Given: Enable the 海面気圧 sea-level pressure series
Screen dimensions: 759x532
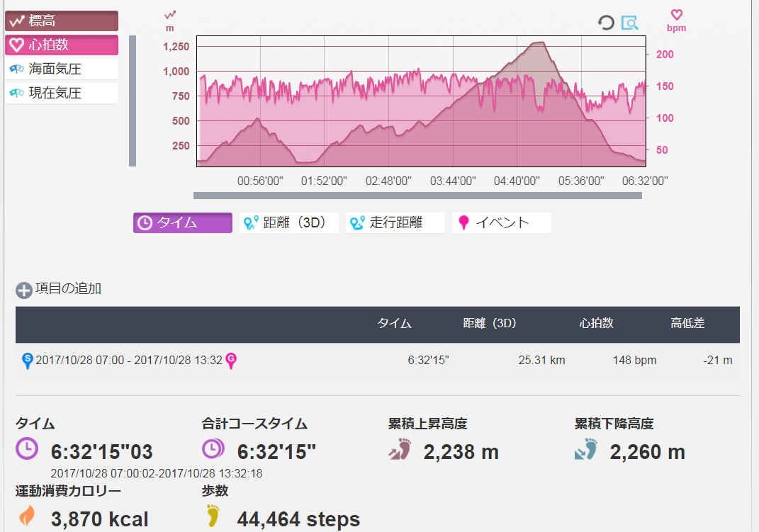Looking at the screenshot, I should pyautogui.click(x=61, y=69).
